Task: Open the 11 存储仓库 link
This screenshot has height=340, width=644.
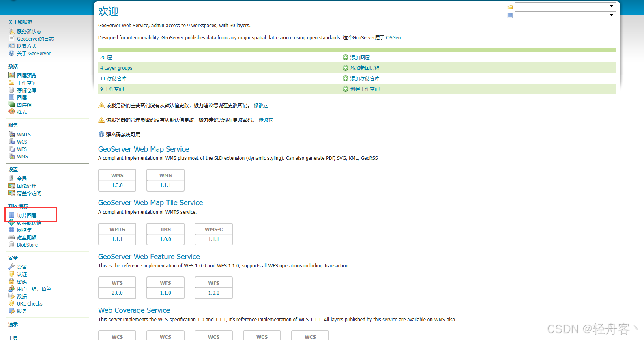Action: click(x=113, y=79)
